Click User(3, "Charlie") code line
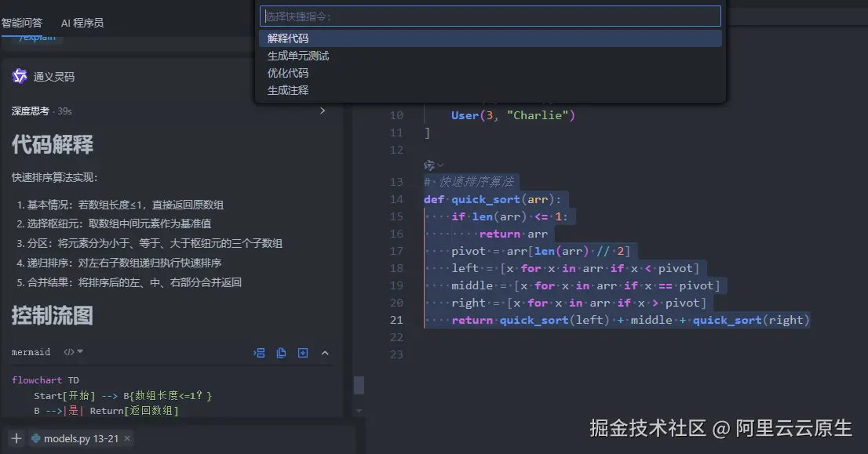The image size is (868, 454). click(x=513, y=115)
